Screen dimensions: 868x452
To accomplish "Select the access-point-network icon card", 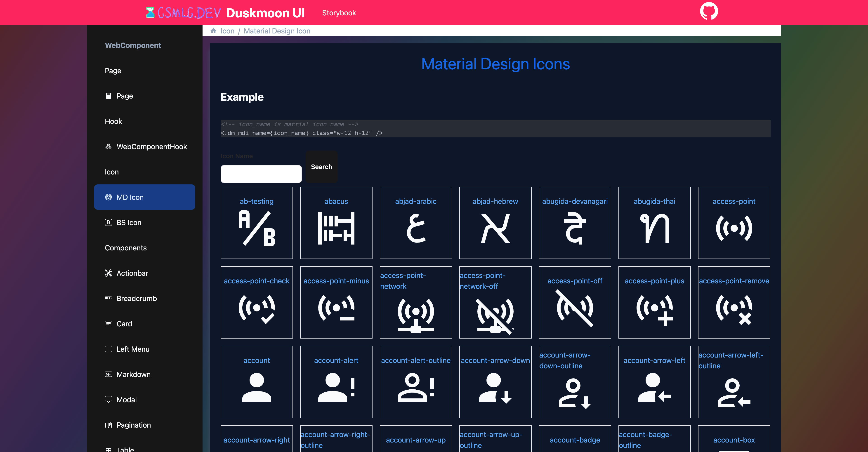I will pos(415,302).
